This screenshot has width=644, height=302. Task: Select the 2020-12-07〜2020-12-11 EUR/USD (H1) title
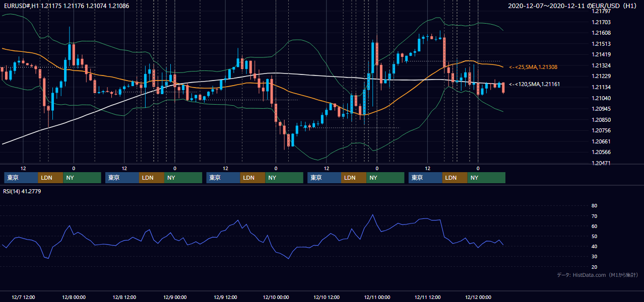(x=573, y=6)
